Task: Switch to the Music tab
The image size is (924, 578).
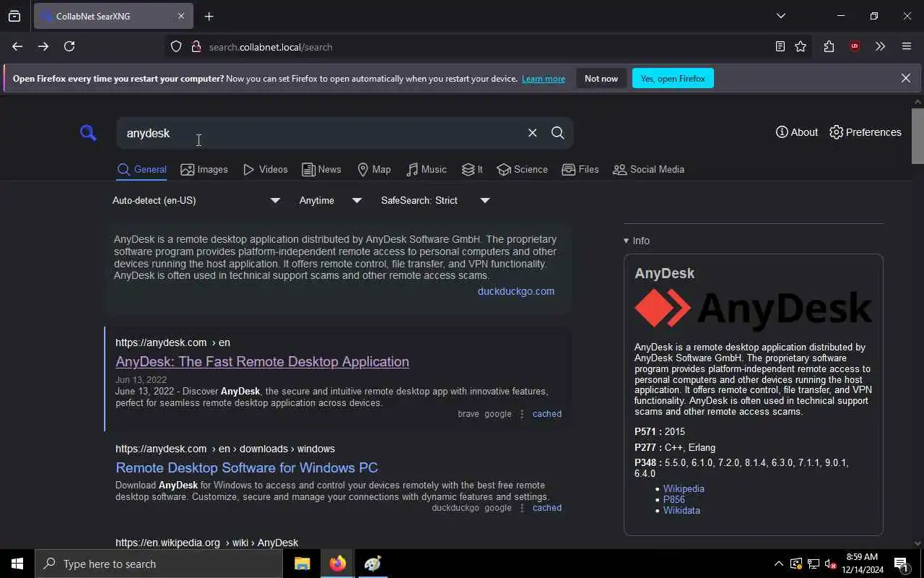Action: pos(426,169)
